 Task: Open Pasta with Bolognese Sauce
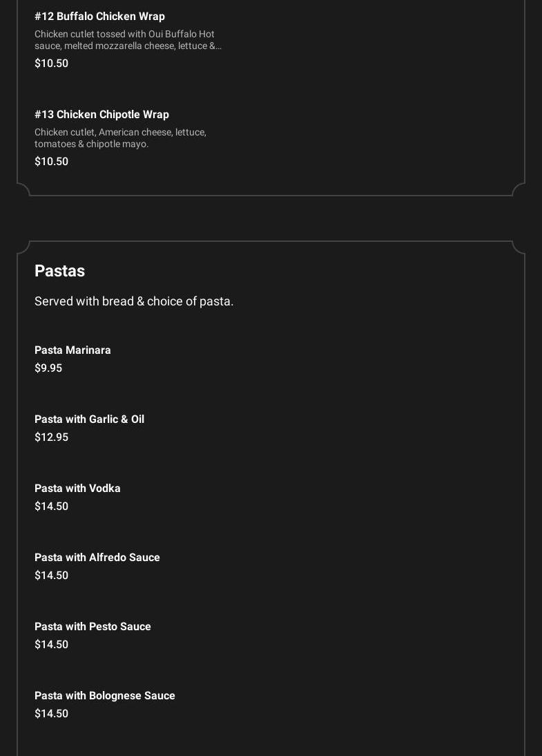click(104, 696)
